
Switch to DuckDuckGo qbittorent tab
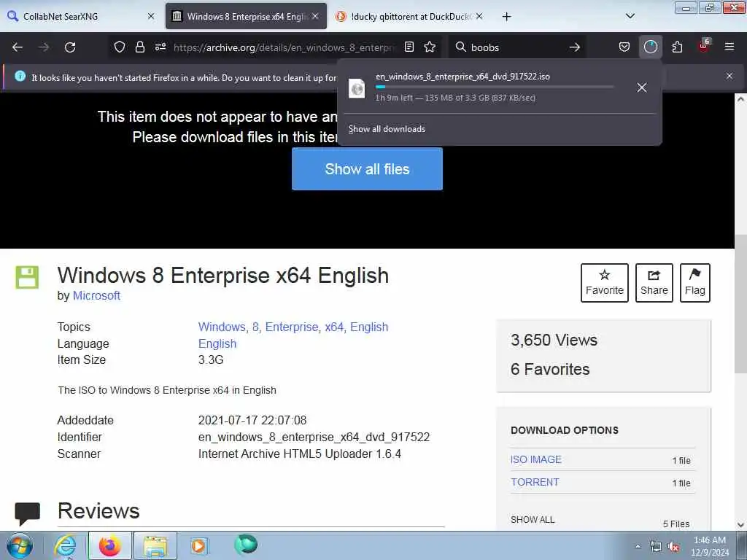pyautogui.click(x=410, y=16)
